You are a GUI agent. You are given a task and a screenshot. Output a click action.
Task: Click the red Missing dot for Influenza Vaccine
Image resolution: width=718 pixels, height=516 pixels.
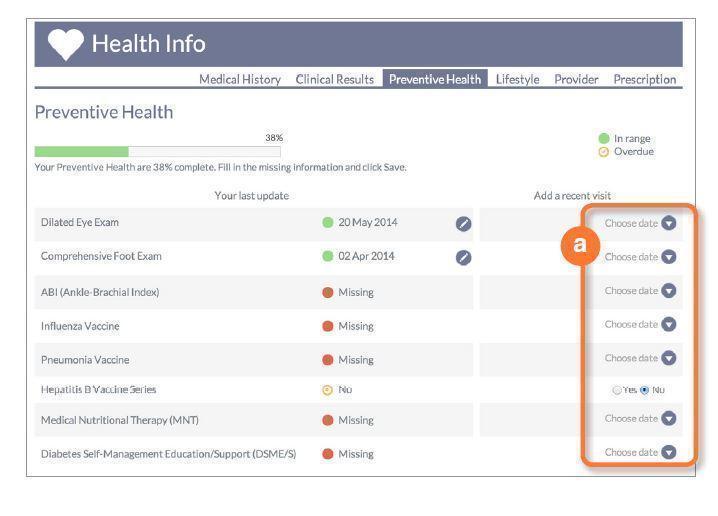(328, 326)
